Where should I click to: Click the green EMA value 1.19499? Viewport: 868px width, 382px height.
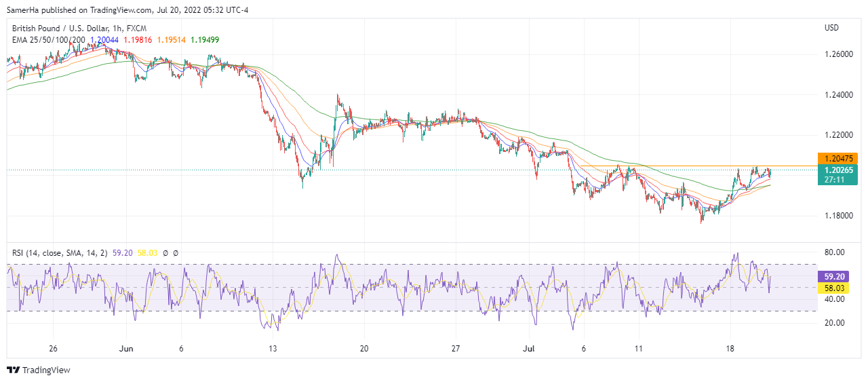pos(204,40)
